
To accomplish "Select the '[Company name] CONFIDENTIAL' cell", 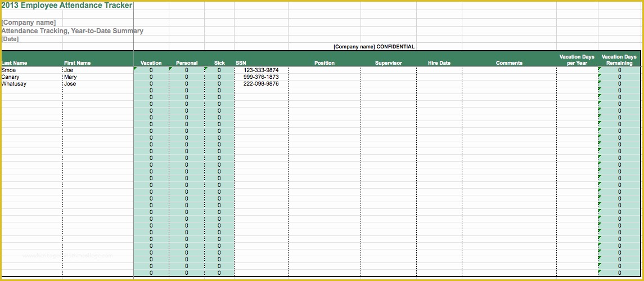I will [x=374, y=47].
